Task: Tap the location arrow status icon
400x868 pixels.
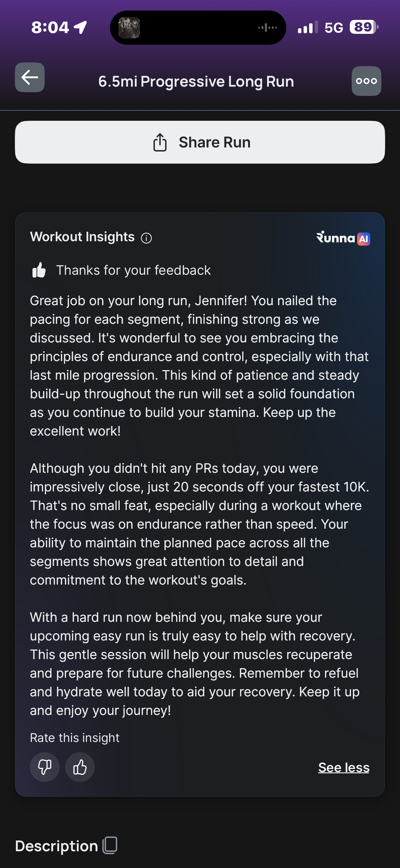Action: pyautogui.click(x=81, y=27)
